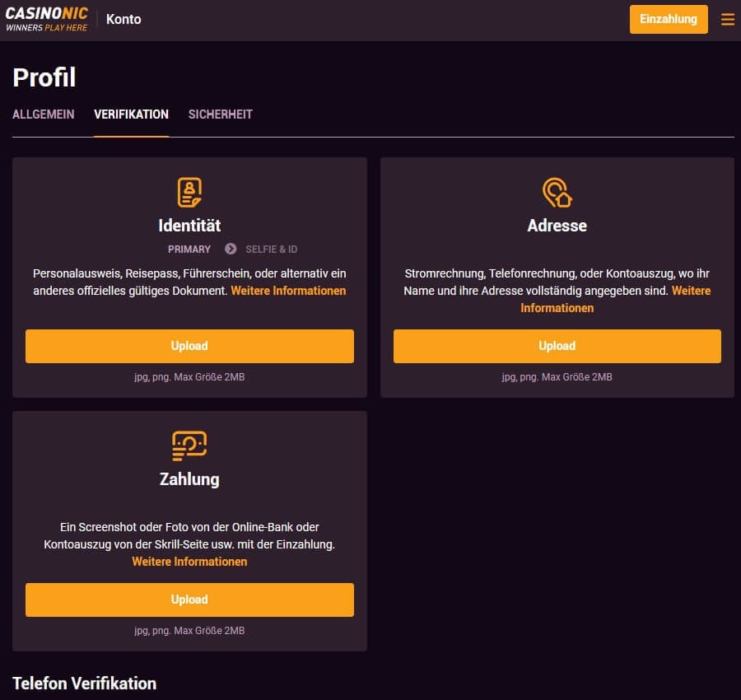Switch to the Allgemein tab

point(44,114)
